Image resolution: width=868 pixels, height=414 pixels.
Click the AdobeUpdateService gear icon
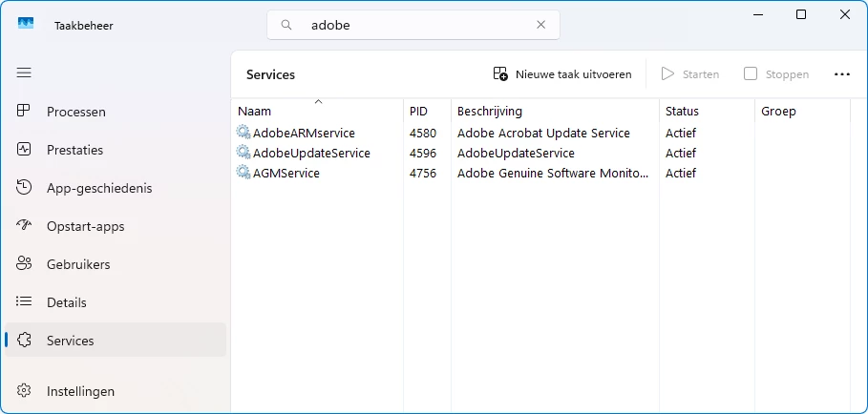(x=243, y=153)
